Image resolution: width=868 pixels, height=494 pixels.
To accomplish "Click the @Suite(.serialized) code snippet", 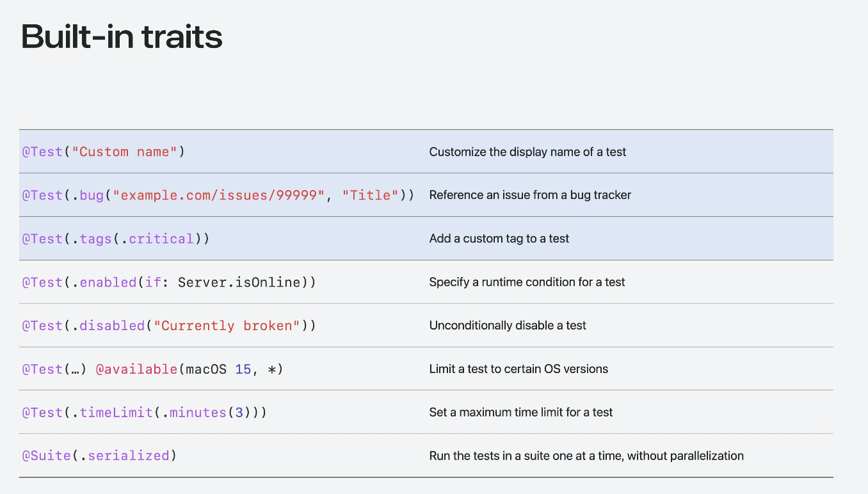I will pyautogui.click(x=99, y=456).
